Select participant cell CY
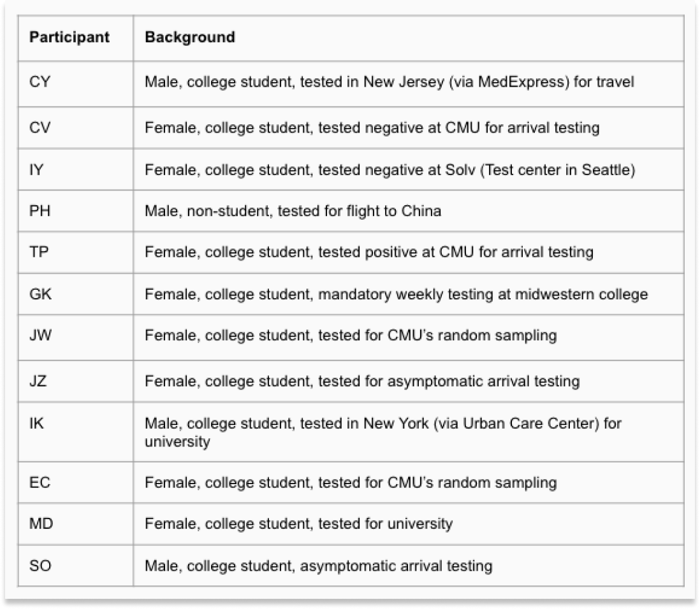 (x=38, y=82)
